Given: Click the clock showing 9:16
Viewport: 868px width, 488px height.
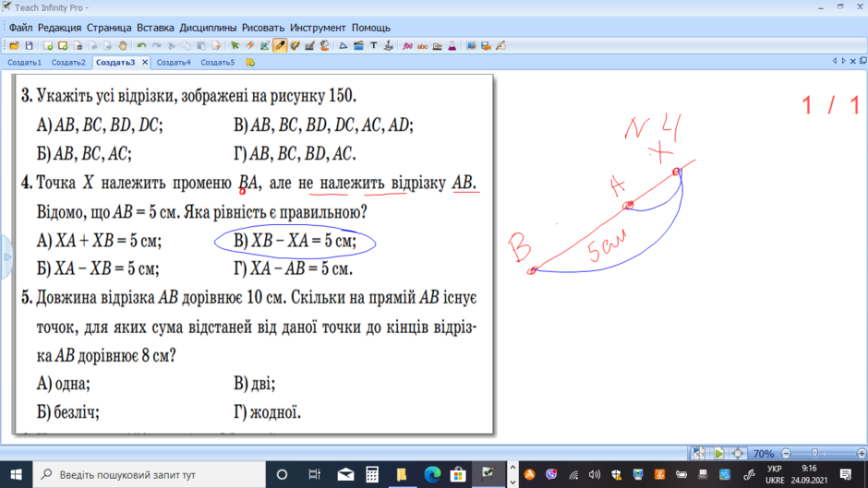Looking at the screenshot, I should 809,469.
